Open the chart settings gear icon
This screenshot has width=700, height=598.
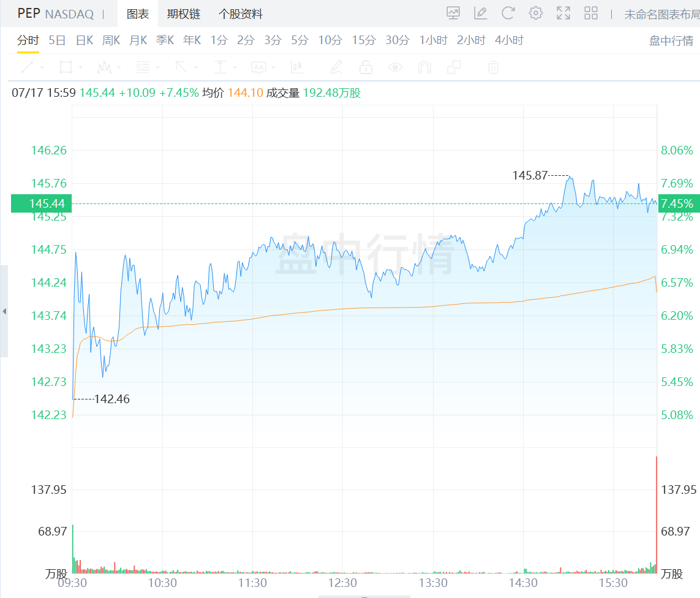535,13
